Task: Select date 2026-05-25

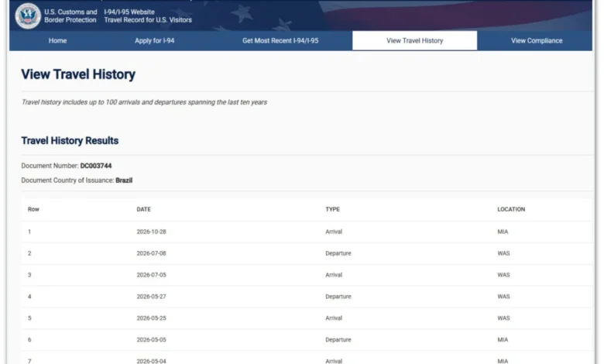Action: (x=151, y=318)
